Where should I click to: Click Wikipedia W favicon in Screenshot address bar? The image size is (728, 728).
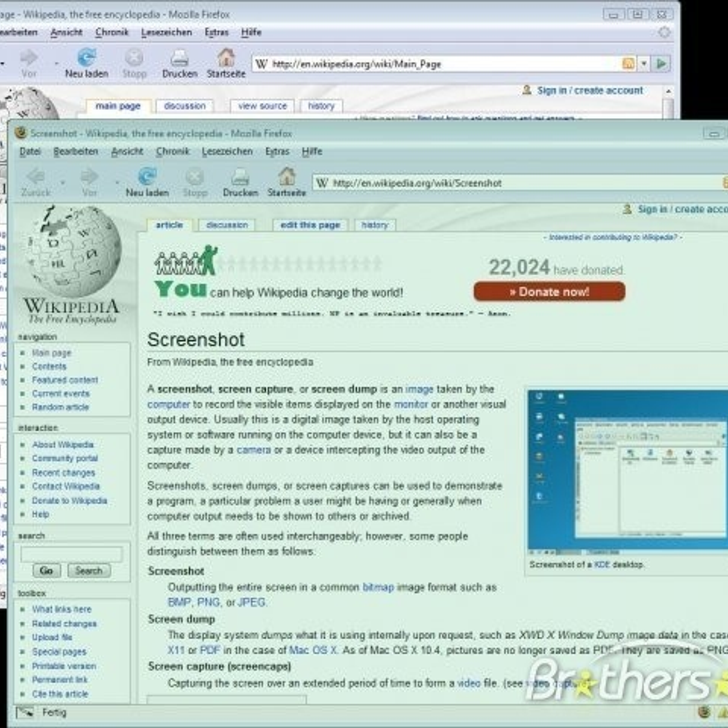click(322, 183)
